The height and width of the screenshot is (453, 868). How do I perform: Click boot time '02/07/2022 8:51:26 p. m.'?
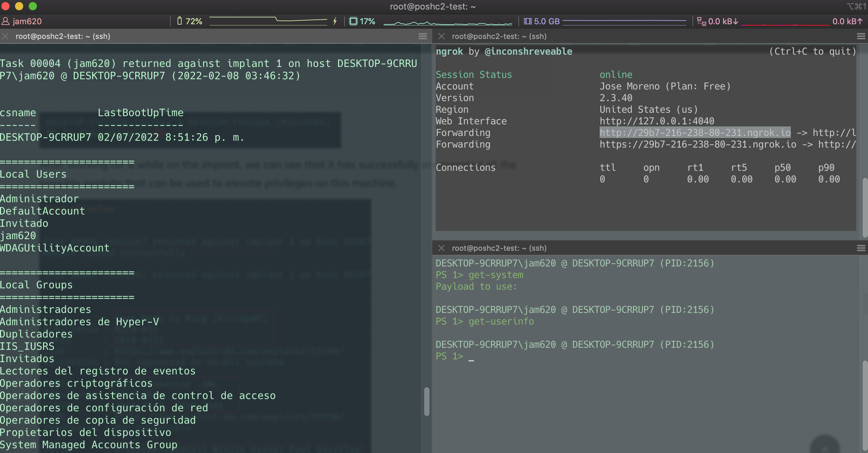pyautogui.click(x=171, y=137)
